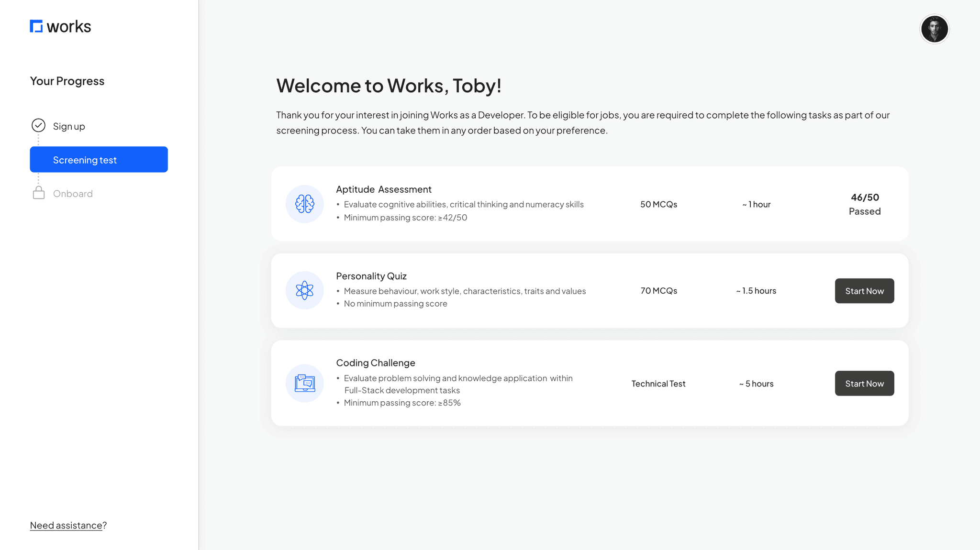The height and width of the screenshot is (550, 980).
Task: Select the Screening test step
Action: (99, 160)
